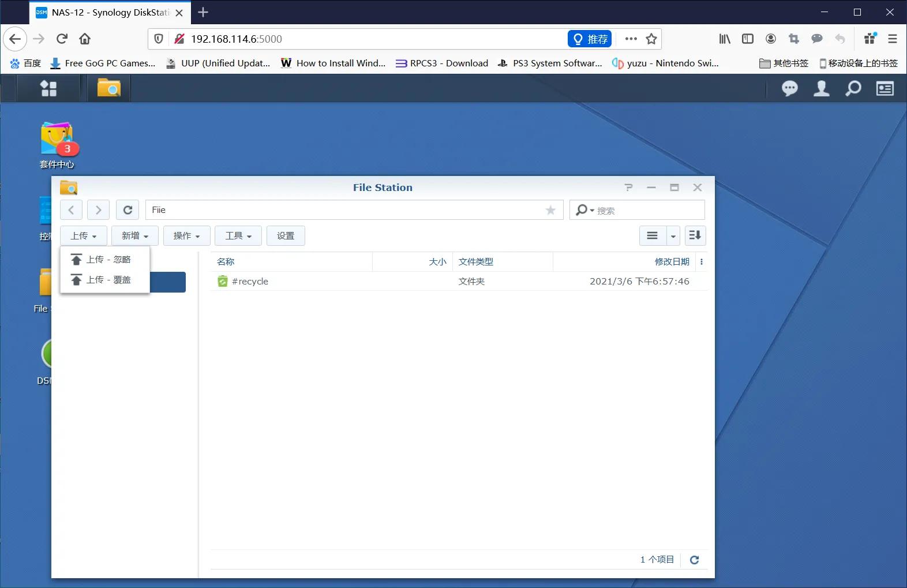
Task: Click the screenshot crop tool icon
Action: (x=794, y=39)
